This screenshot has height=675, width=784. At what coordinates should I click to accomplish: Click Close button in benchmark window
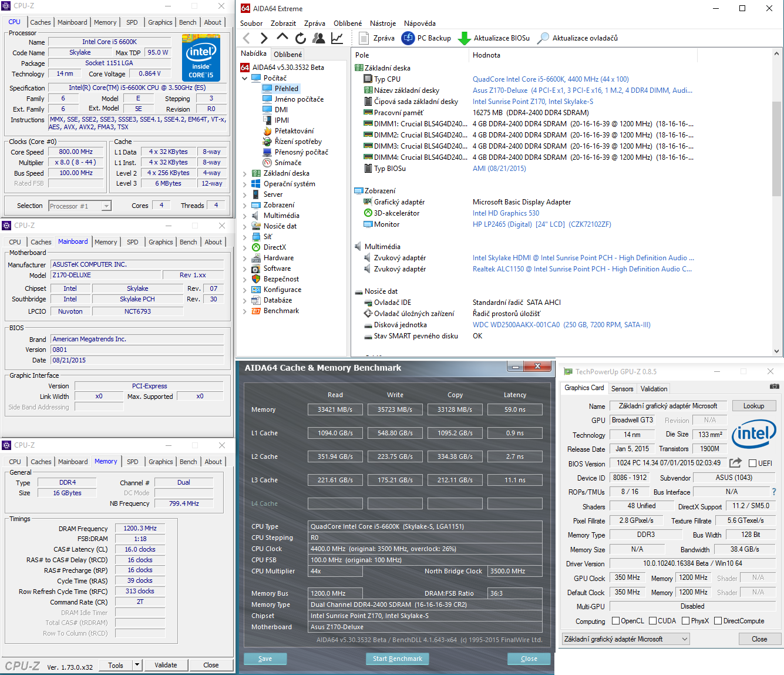(529, 659)
